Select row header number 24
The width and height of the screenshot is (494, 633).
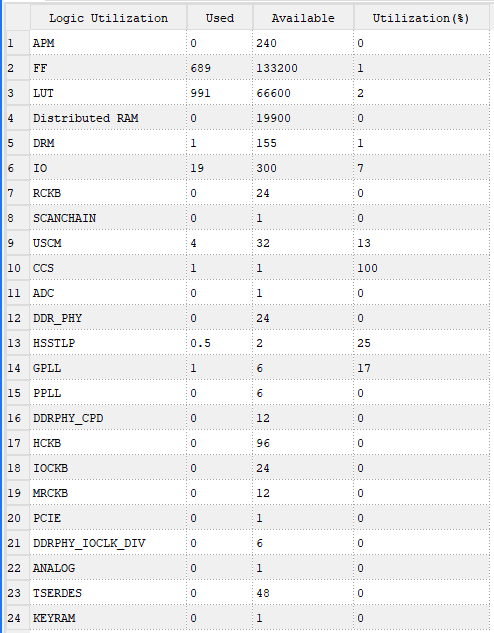18,618
